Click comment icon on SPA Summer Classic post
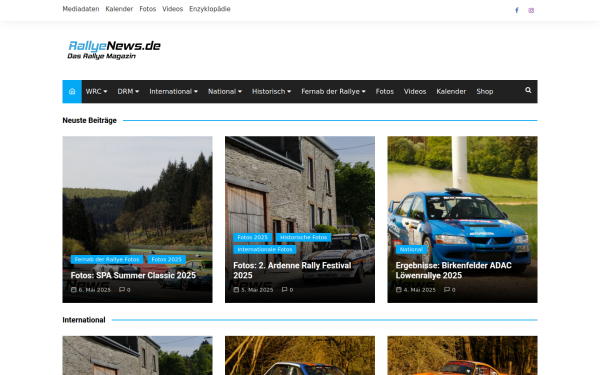Image resolution: width=600 pixels, height=375 pixels. [x=122, y=290]
